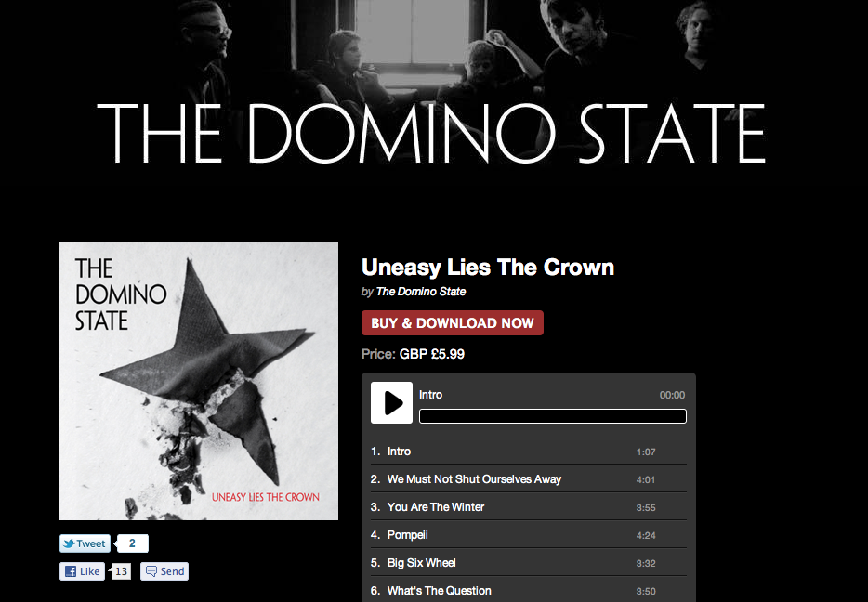Select track 5 Big Six Wheel

[x=528, y=563]
